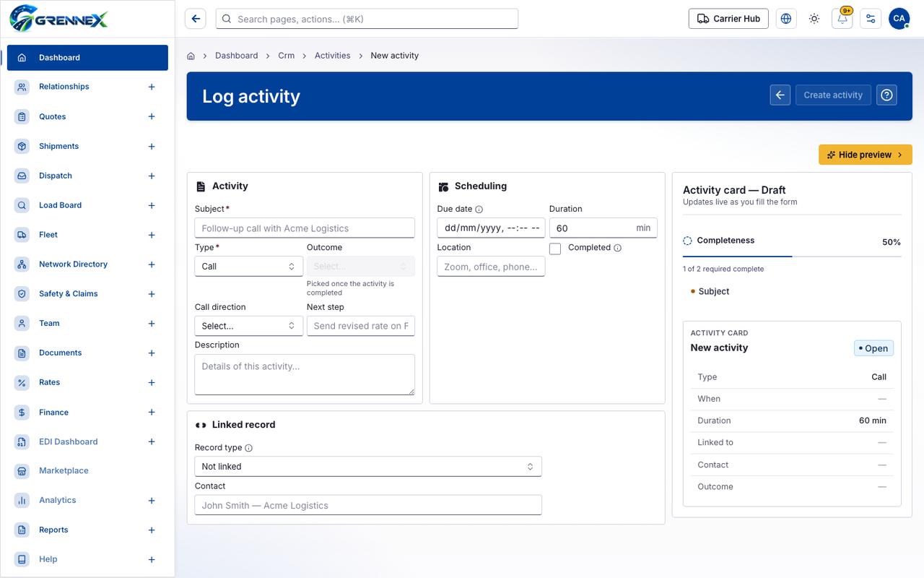Click the Grennex logo

[x=59, y=19]
